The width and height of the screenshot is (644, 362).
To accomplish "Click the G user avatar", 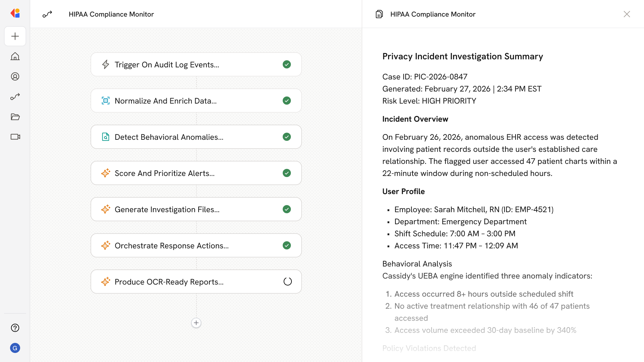I will coord(15,348).
